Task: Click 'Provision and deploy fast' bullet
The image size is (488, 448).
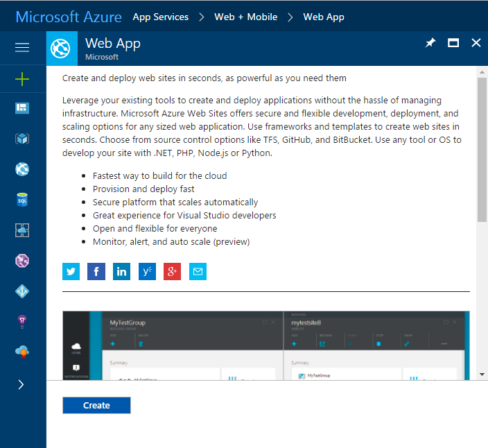Action: click(x=143, y=189)
